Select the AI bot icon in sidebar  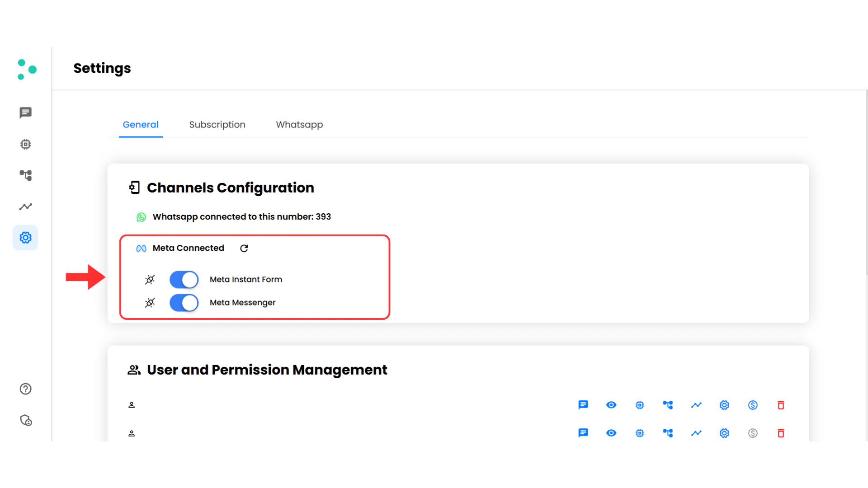point(25,144)
